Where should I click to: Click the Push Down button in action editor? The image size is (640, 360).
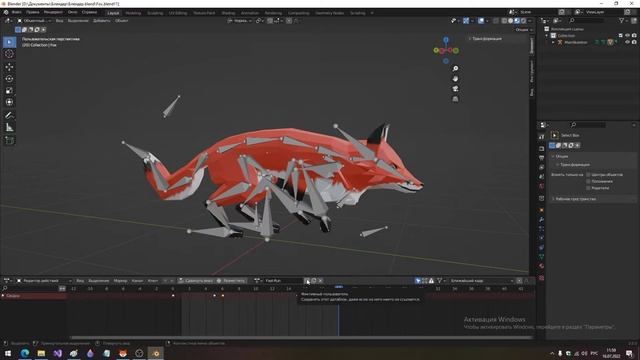pyautogui.click(x=196, y=281)
